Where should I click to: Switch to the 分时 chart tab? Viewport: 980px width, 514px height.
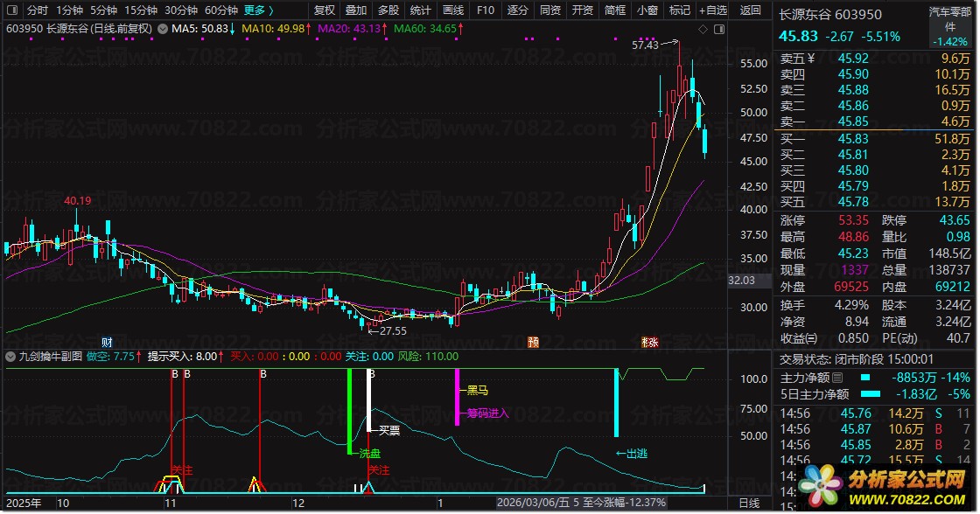(37, 10)
